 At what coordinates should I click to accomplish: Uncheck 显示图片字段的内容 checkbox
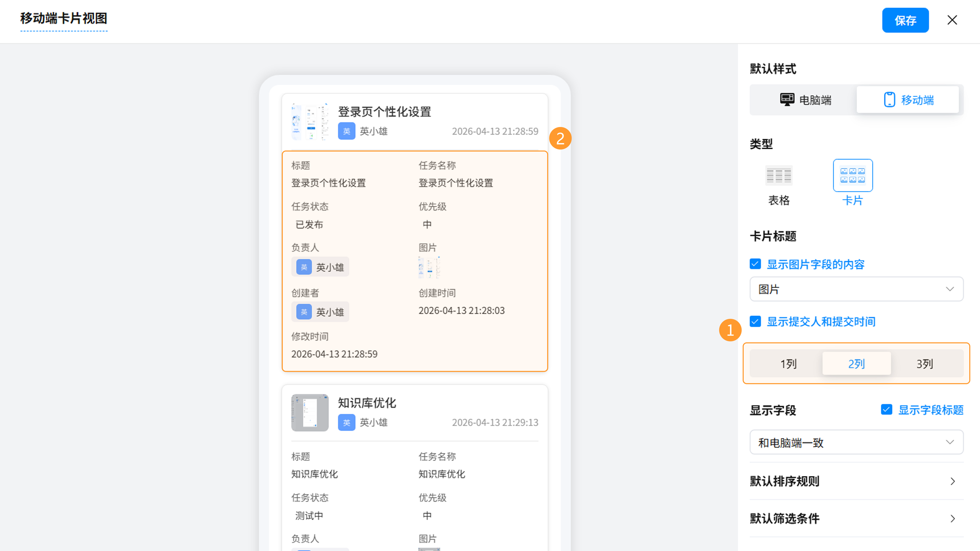pos(755,264)
